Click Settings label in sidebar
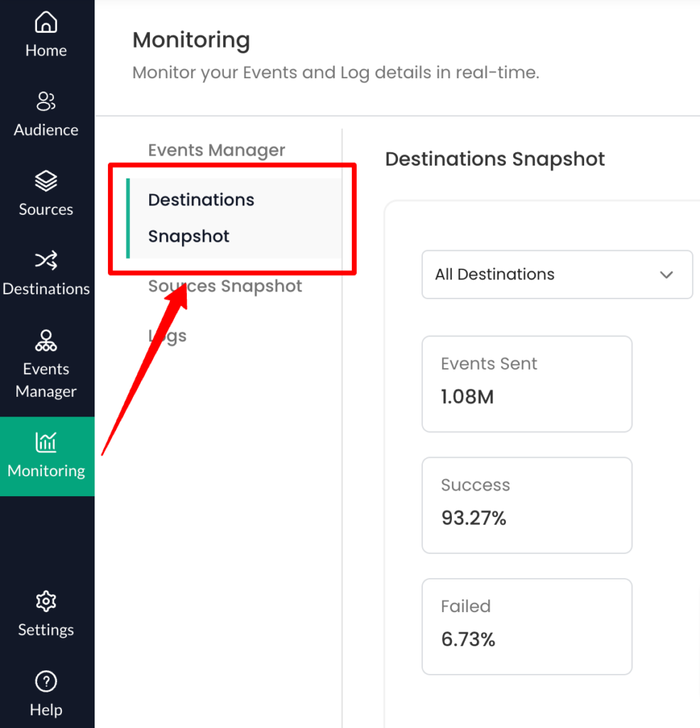The height and width of the screenshot is (728, 700). click(46, 630)
